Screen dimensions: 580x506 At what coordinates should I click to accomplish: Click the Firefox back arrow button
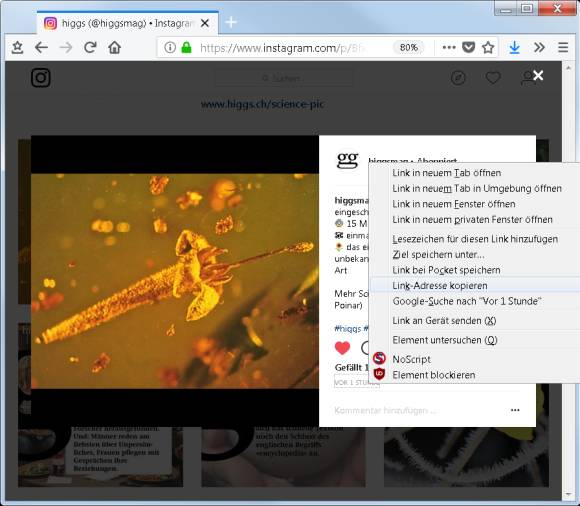pyautogui.click(x=41, y=47)
